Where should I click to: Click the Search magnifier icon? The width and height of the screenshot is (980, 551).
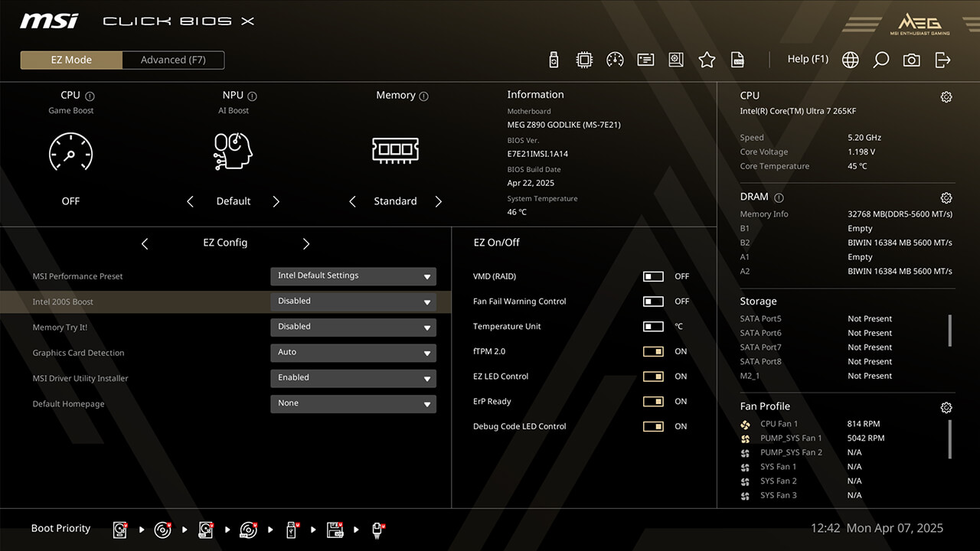(880, 60)
